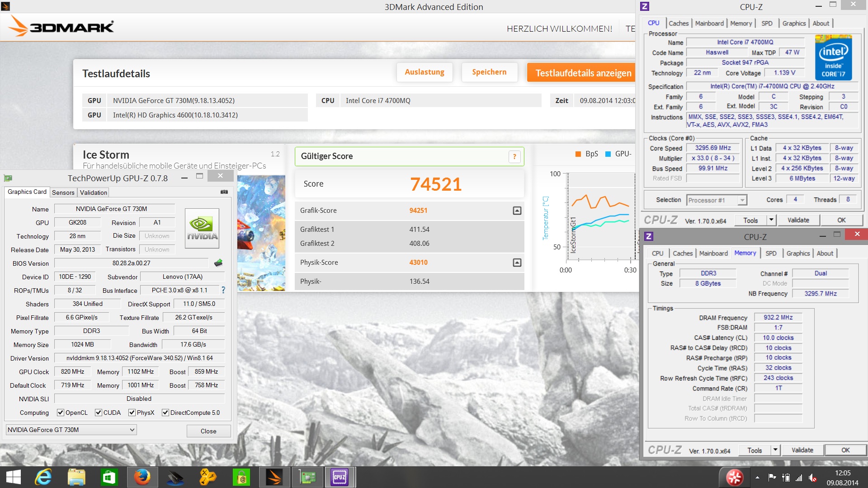Click the Action Center flag tray icon
Image resolution: width=868 pixels, height=488 pixels.
[x=772, y=478]
